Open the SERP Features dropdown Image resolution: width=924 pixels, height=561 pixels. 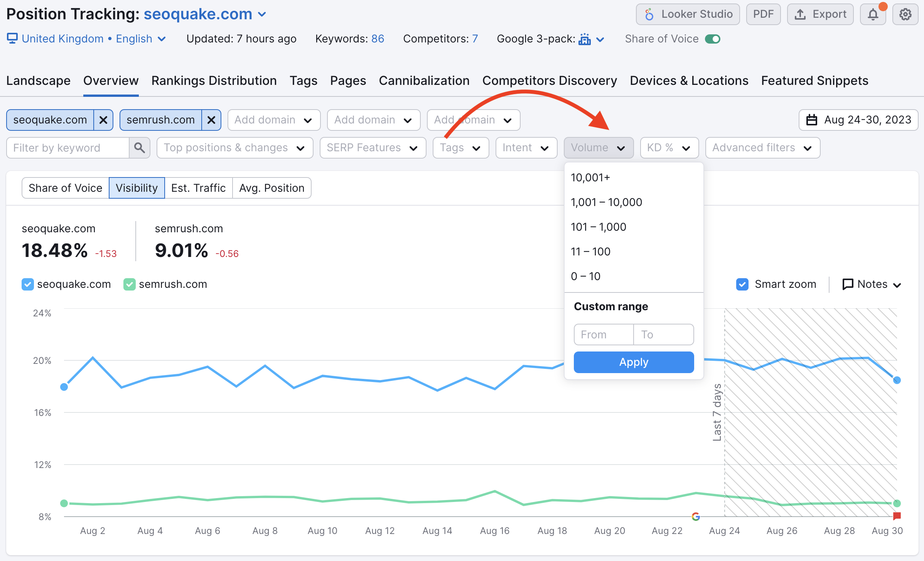pos(372,147)
